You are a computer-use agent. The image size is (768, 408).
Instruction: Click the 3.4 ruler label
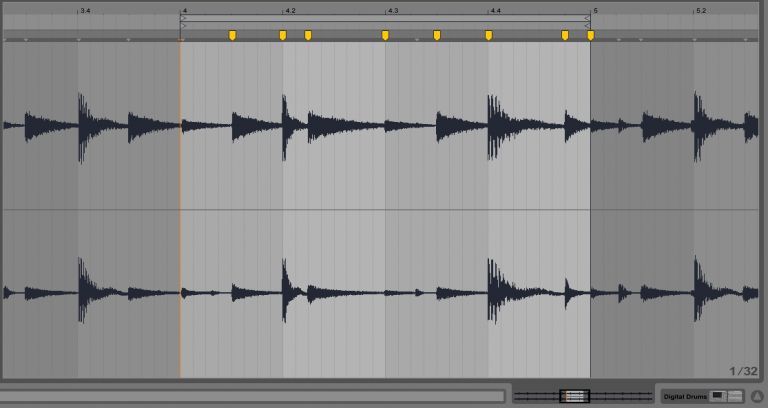click(x=85, y=11)
